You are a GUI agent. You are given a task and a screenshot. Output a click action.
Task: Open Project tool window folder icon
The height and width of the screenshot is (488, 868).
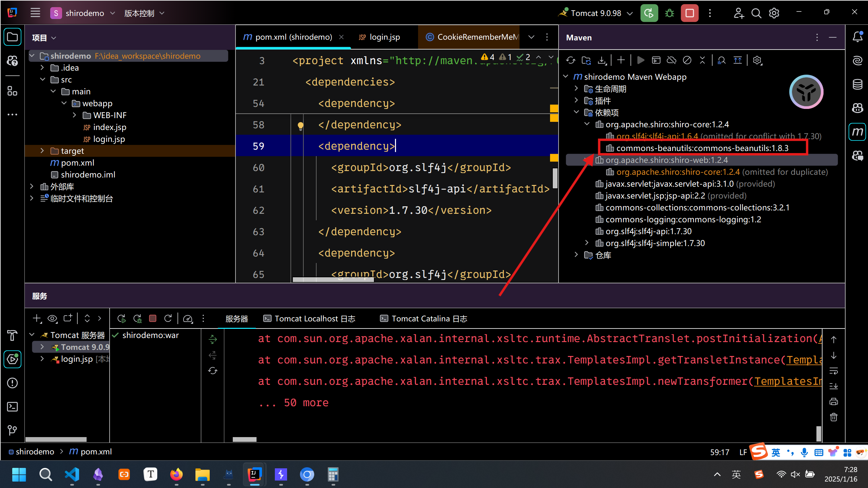[x=13, y=37]
